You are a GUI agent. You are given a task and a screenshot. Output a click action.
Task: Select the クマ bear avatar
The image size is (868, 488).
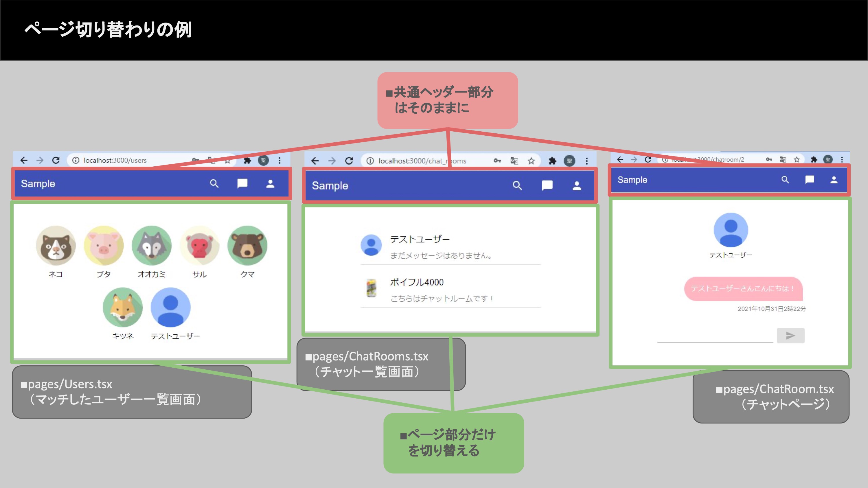[x=247, y=246]
